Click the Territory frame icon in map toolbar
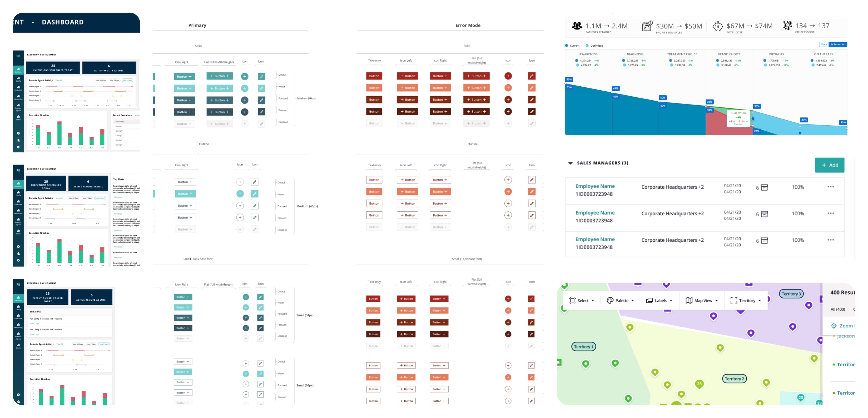 [733, 300]
